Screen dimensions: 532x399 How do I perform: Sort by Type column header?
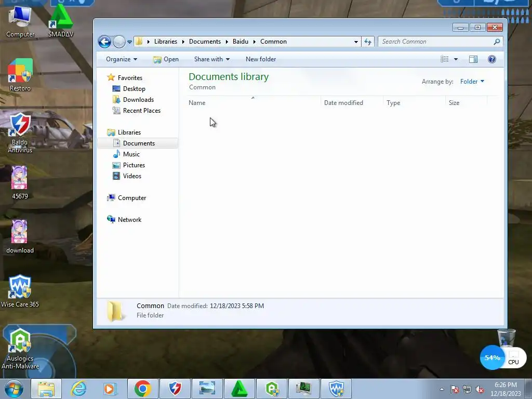(414, 102)
